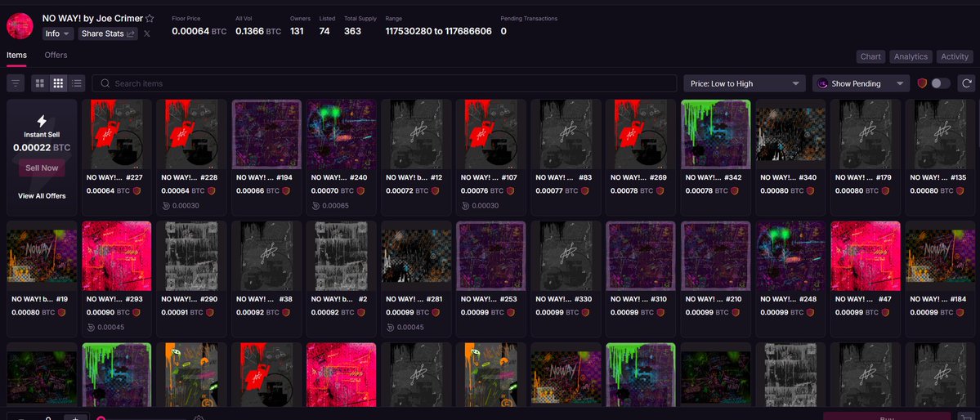This screenshot has height=420, width=980.
Task: Click the collection title NO WAY! by Joe Crimer
Action: tap(92, 19)
